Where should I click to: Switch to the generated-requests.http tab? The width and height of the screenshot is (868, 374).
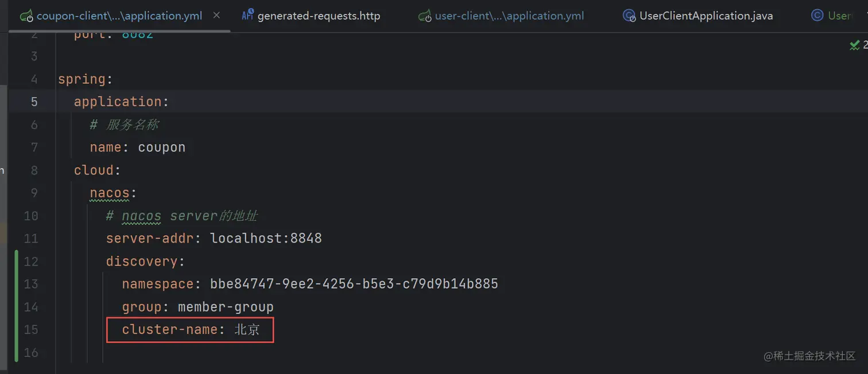click(x=319, y=16)
